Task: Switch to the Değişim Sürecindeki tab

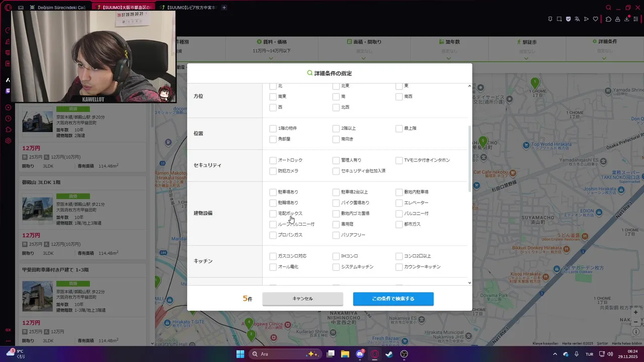Action: [58, 8]
